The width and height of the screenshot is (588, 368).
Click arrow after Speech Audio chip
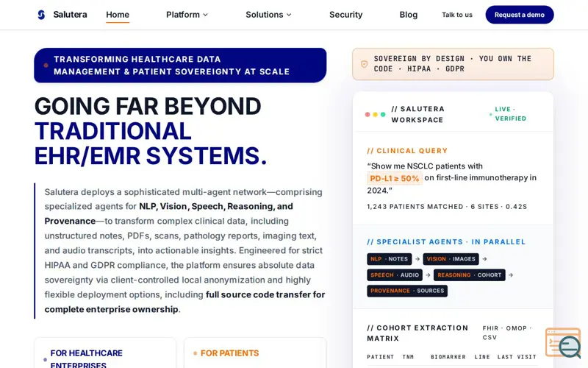coord(428,275)
